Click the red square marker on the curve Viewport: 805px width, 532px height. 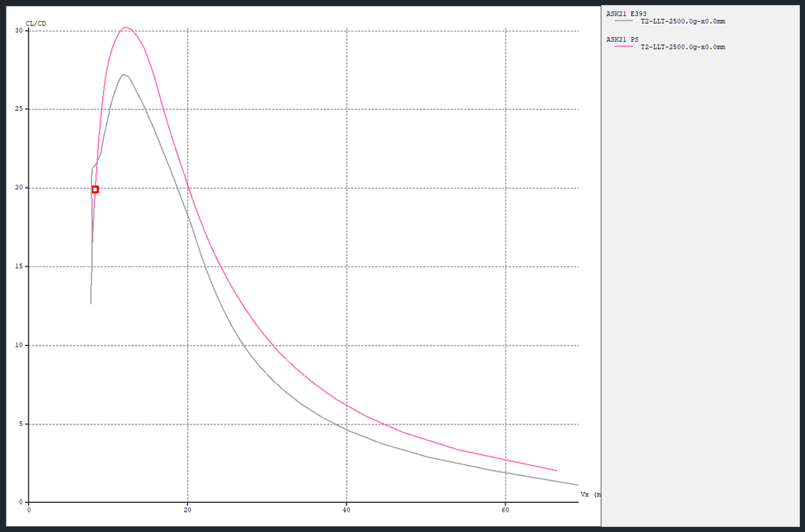tap(95, 189)
